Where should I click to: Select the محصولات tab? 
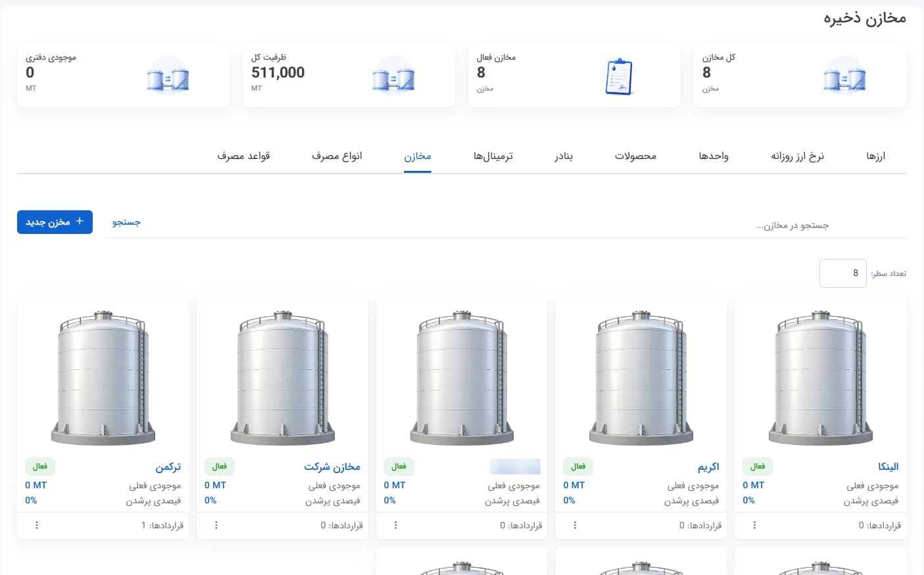click(636, 156)
